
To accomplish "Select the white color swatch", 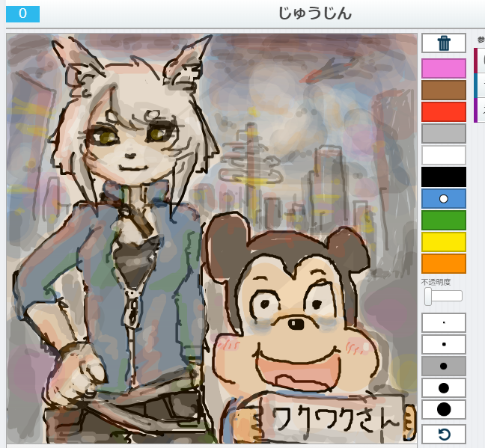I will (x=444, y=156).
